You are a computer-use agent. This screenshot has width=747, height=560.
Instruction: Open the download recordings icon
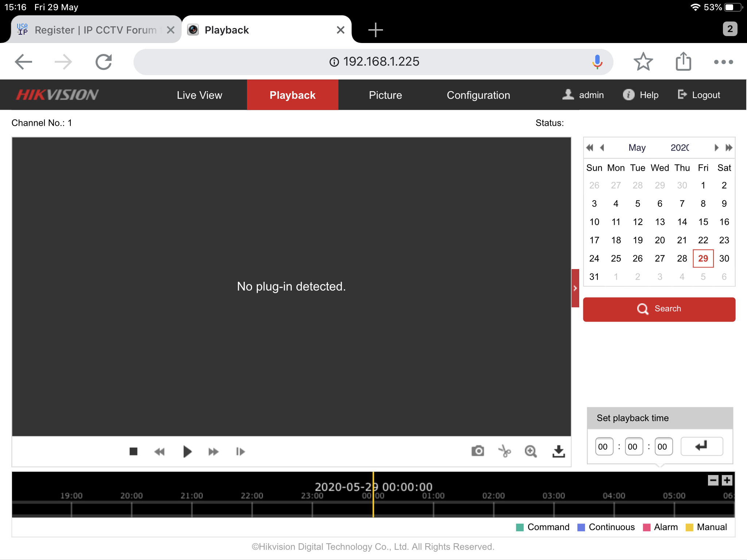pyautogui.click(x=558, y=451)
